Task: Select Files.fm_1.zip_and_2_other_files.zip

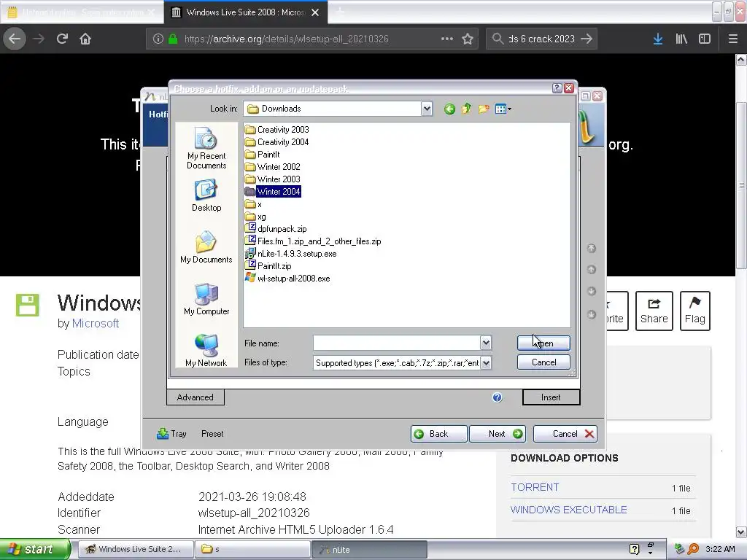Action: coord(313,241)
